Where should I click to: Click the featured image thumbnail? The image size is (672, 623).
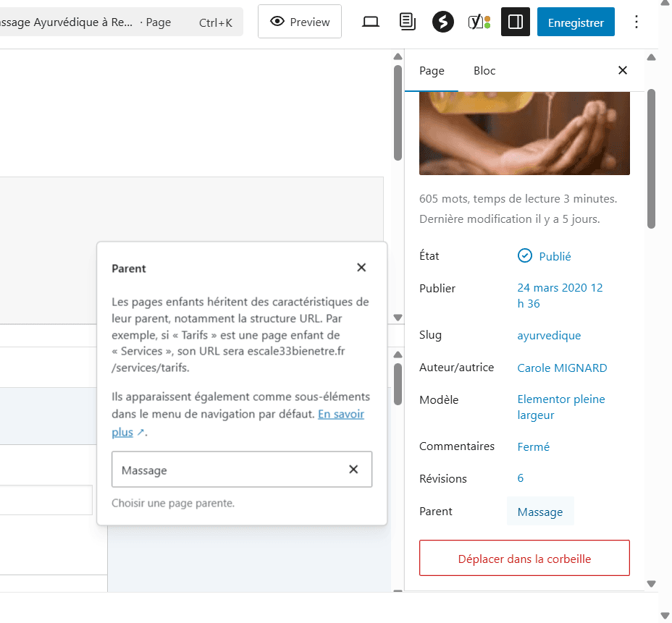(x=524, y=133)
